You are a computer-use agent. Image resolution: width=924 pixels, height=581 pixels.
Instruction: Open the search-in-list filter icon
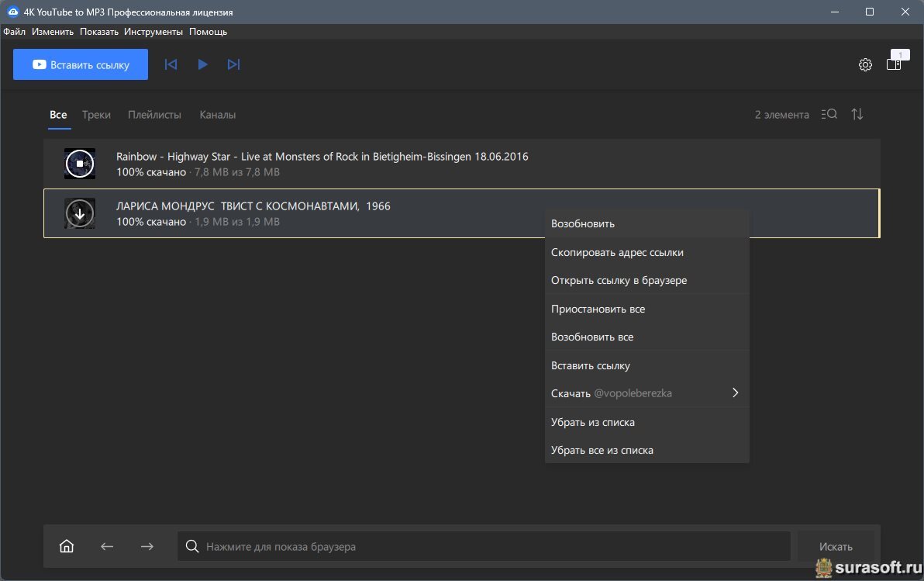point(829,115)
